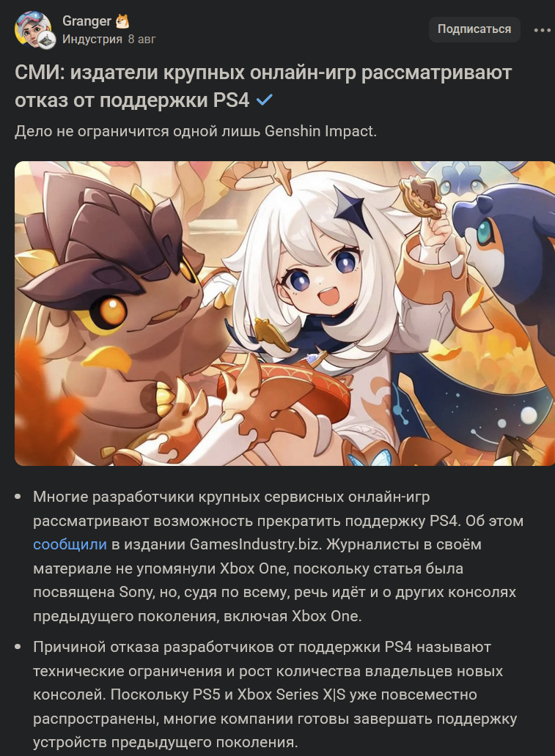Click the Подписаться subscribe button
This screenshot has width=555, height=756.
point(474,29)
